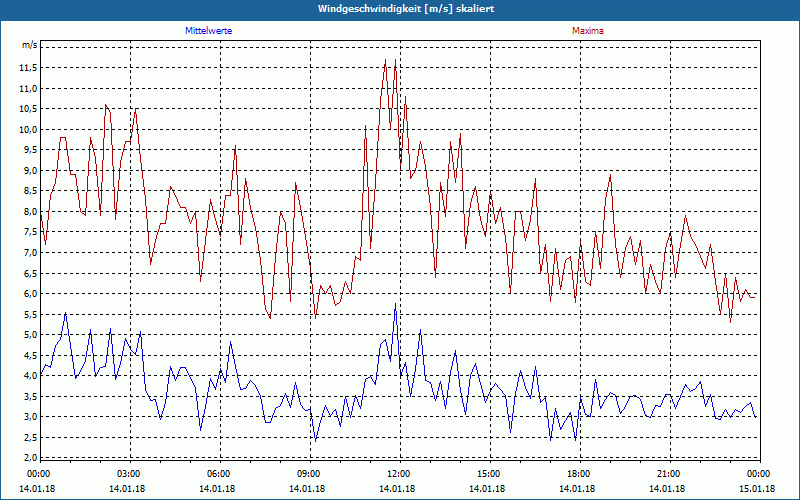Click the blue Mittelwerte peak near 12:00
Image resolution: width=800 pixels, height=500 pixels.
pyautogui.click(x=395, y=304)
